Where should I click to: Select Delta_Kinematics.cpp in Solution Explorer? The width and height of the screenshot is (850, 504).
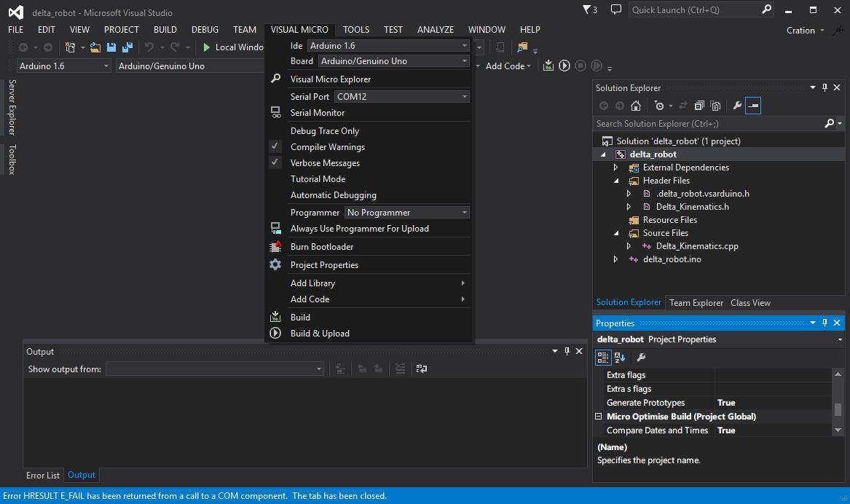[697, 246]
